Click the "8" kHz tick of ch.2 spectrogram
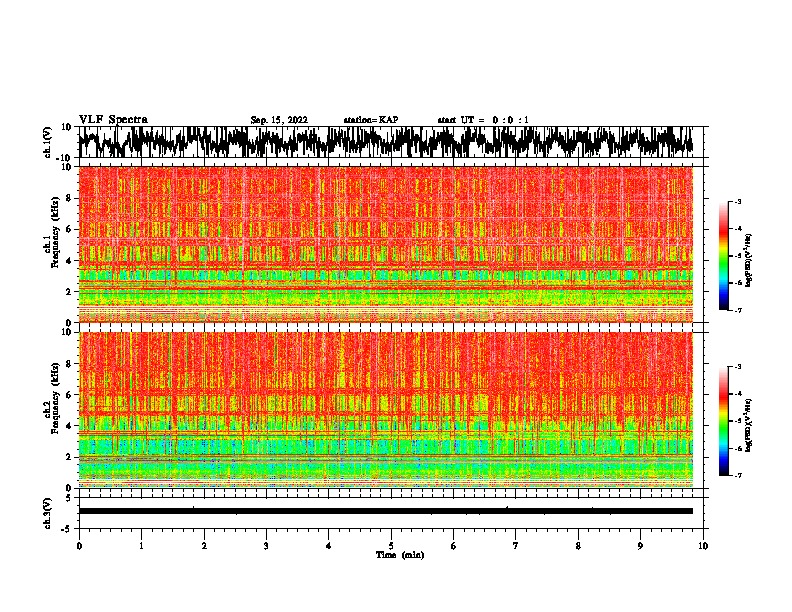The width and height of the screenshot is (792, 612). [69, 364]
